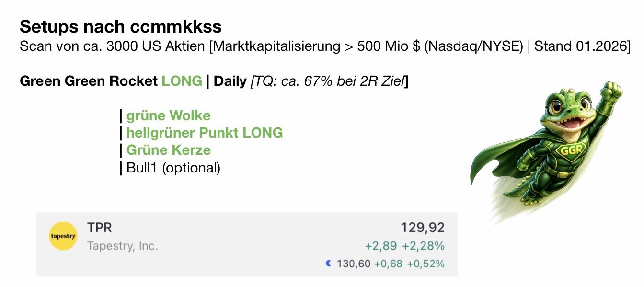Click the +2,89 daily change value

(380, 246)
